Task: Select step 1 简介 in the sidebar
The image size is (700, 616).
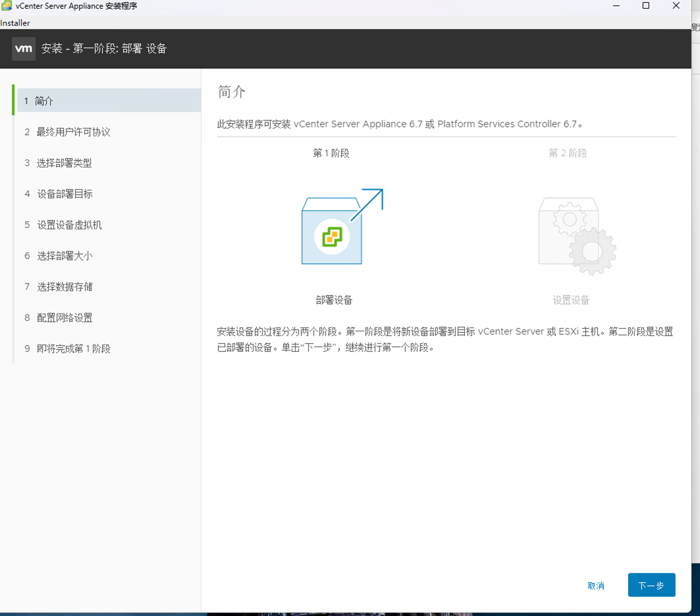Action: pyautogui.click(x=109, y=100)
